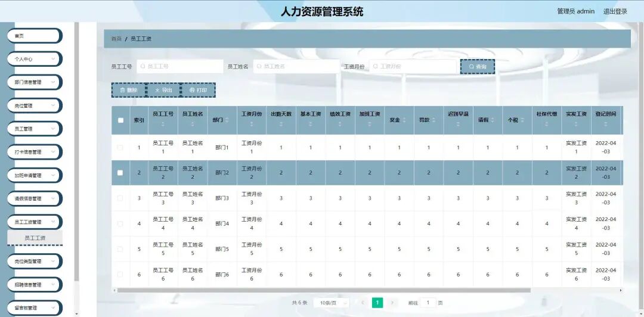
Task: Focus the 员工姓名 search field
Action: click(x=296, y=66)
